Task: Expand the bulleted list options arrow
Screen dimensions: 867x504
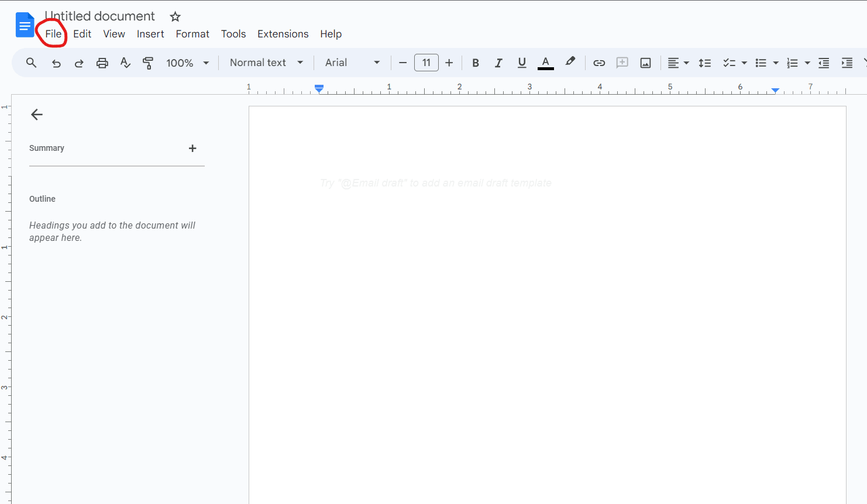Action: 776,63
